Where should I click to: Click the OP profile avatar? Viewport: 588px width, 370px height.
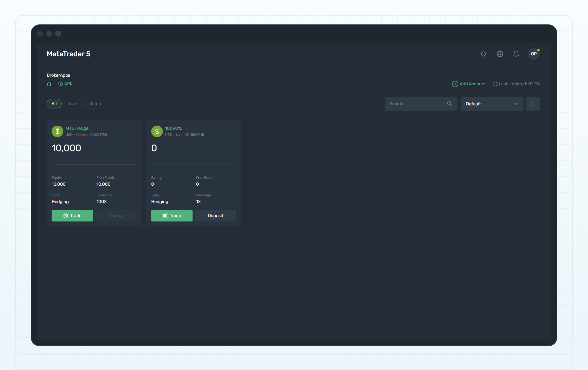click(x=534, y=54)
